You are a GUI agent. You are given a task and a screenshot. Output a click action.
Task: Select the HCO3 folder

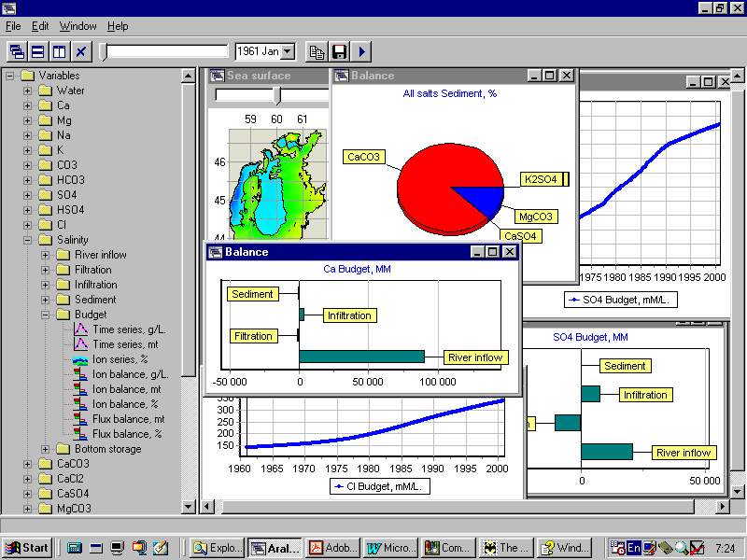(62, 180)
